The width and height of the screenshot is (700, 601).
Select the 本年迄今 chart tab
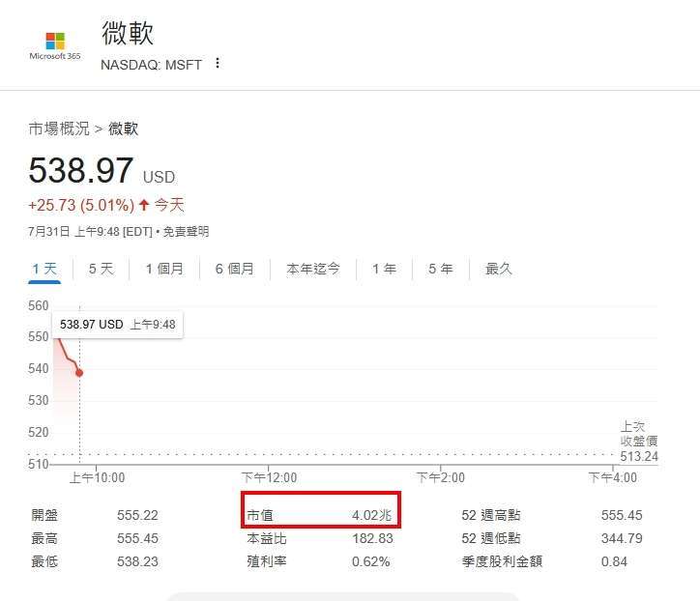[x=313, y=269]
